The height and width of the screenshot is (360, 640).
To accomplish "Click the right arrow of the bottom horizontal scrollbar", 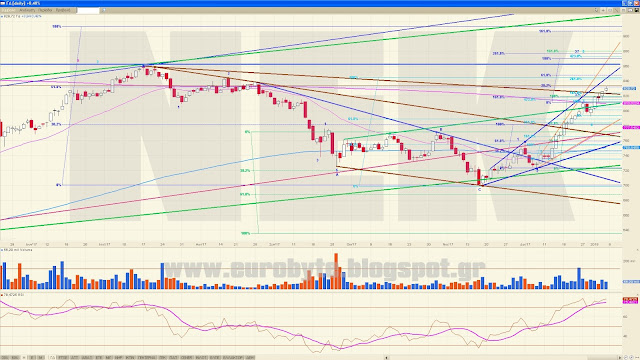I will click(620, 358).
